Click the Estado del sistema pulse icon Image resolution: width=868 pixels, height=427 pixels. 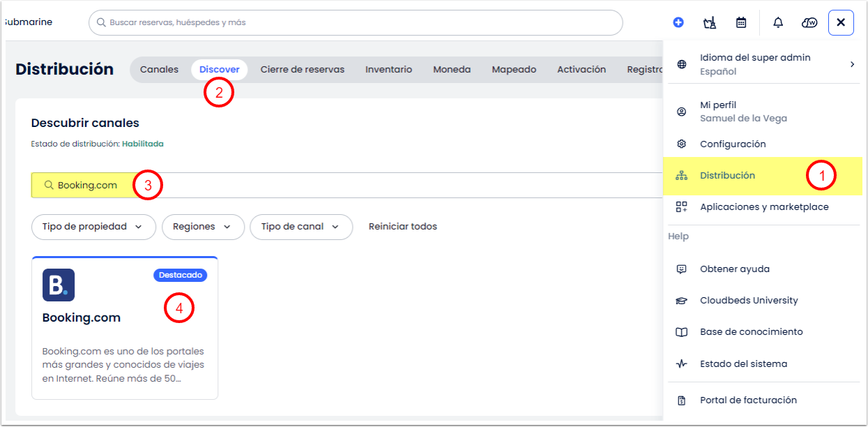682,364
